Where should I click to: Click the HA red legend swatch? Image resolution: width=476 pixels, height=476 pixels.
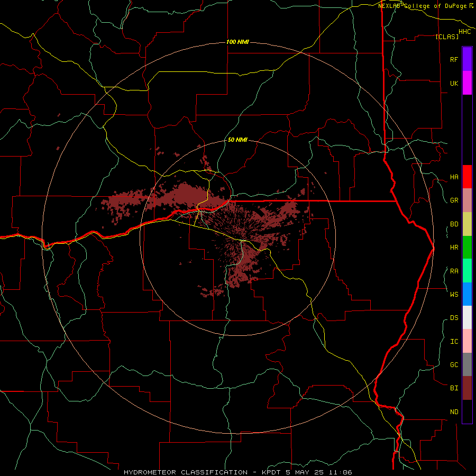[x=467, y=177]
